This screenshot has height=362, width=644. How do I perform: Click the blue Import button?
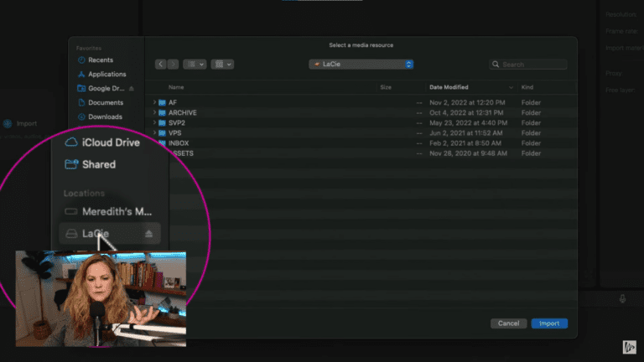[x=549, y=323]
